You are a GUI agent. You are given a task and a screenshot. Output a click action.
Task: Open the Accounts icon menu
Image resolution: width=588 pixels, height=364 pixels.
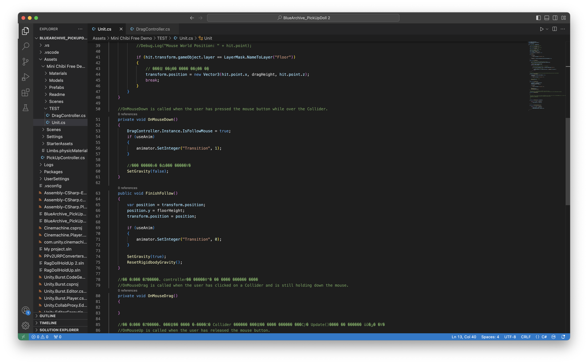pyautogui.click(x=26, y=310)
